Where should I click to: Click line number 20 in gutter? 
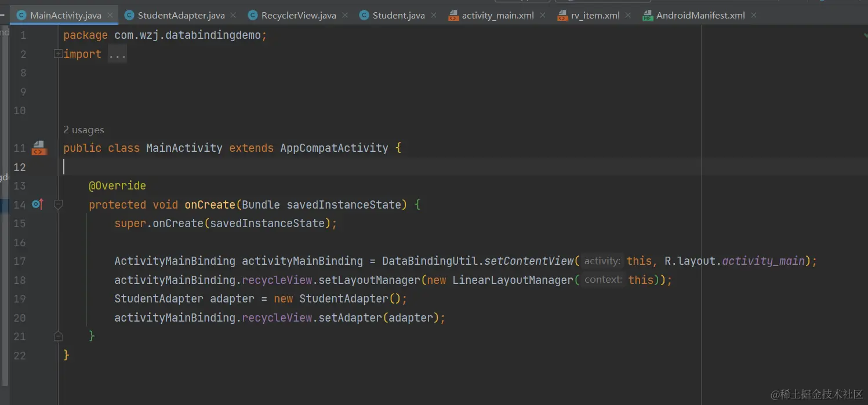point(20,318)
